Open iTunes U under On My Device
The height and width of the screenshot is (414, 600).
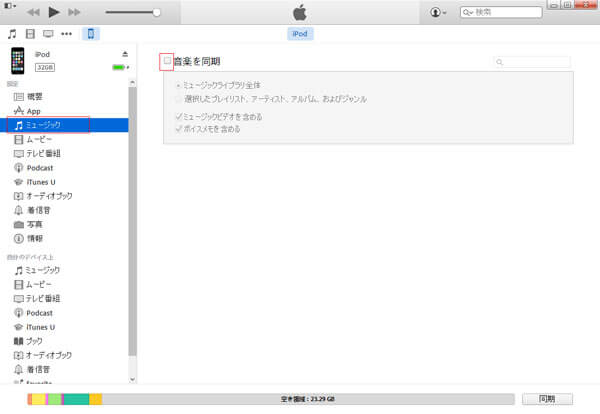[34, 327]
